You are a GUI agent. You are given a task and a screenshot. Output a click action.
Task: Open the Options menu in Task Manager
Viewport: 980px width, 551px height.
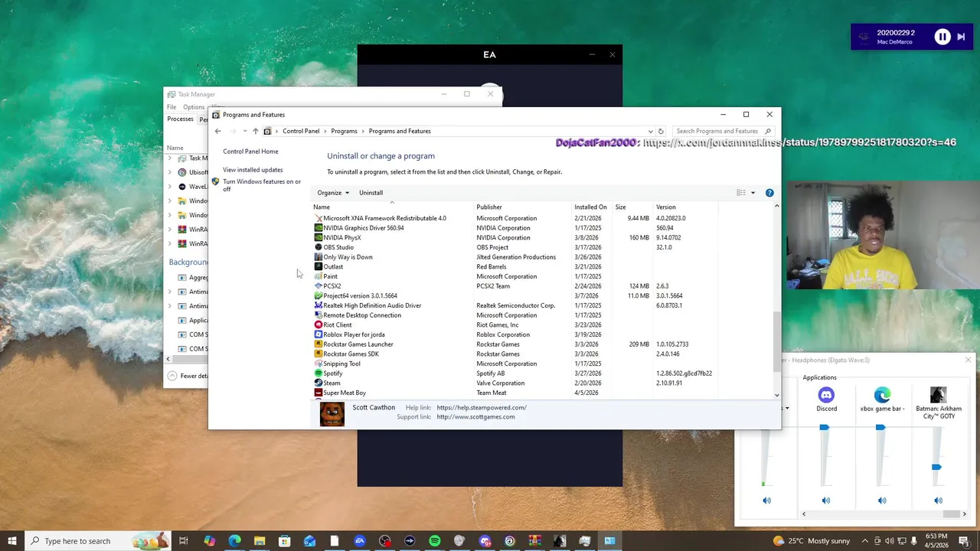tap(194, 107)
